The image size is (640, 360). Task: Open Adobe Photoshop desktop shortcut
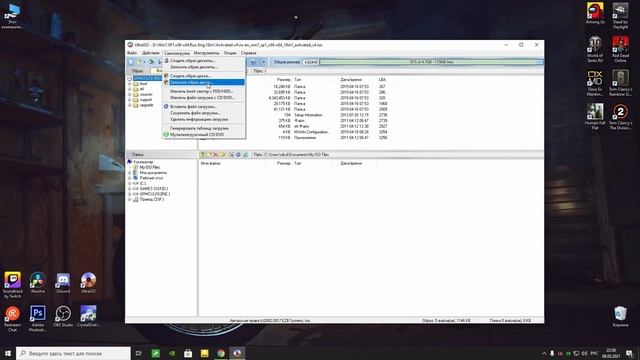click(x=38, y=318)
